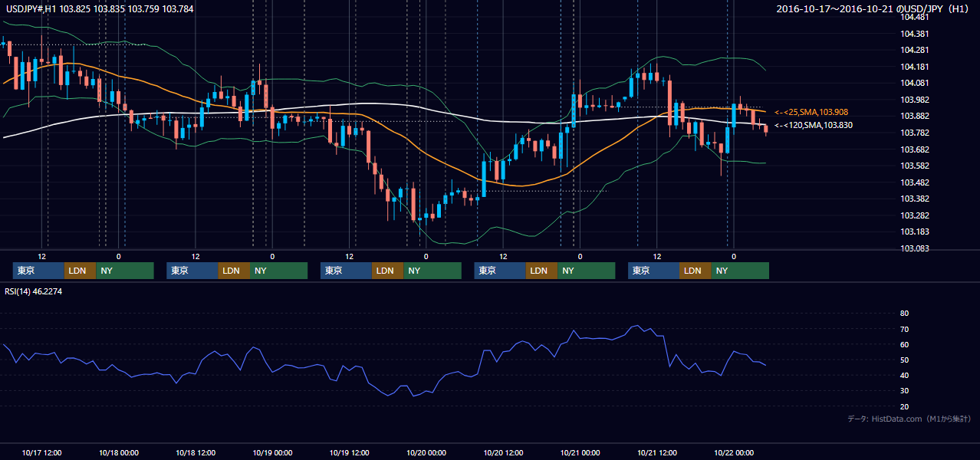Click the RSI 30 level label
This screenshot has height=460, width=980.
pos(904,391)
